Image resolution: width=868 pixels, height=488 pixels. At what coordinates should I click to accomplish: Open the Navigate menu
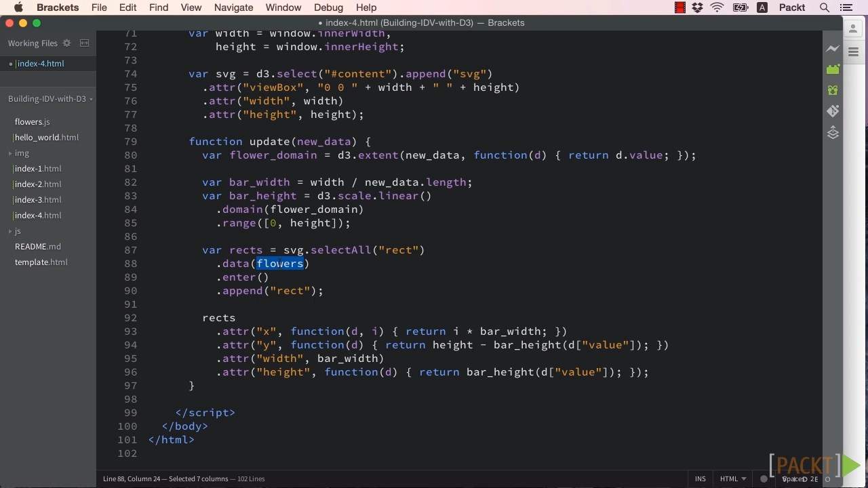(233, 7)
